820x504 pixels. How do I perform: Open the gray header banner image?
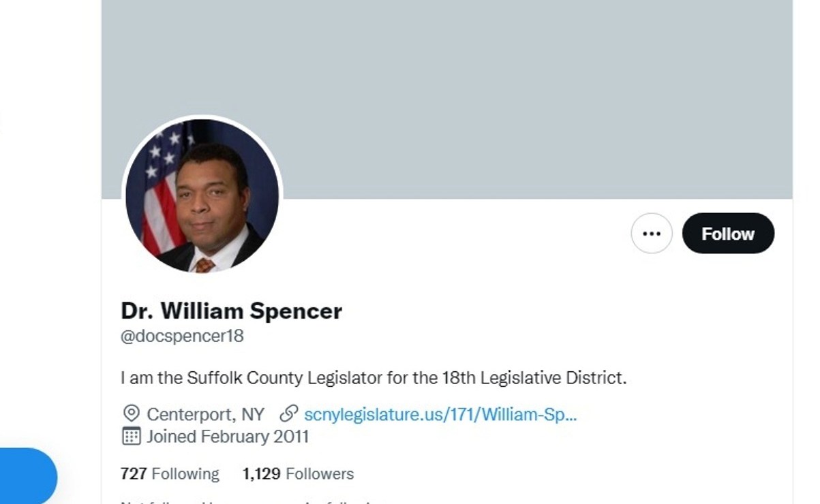pos(447,99)
